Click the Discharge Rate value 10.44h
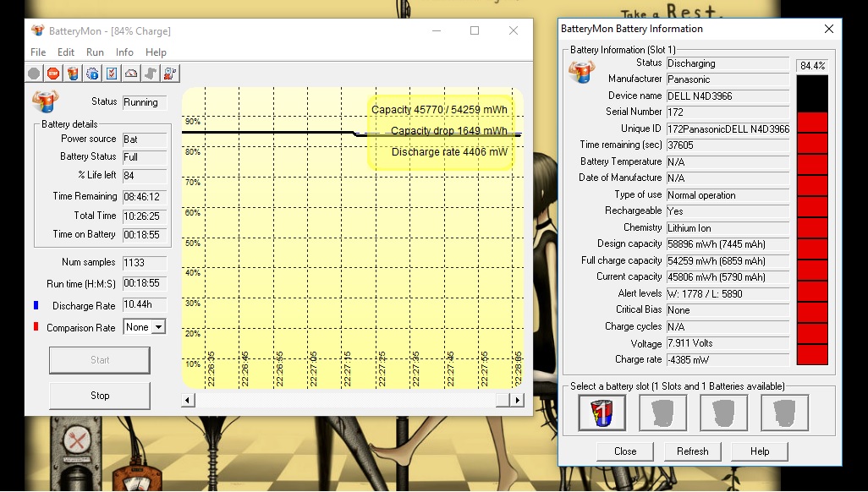868x492 pixels. [145, 305]
